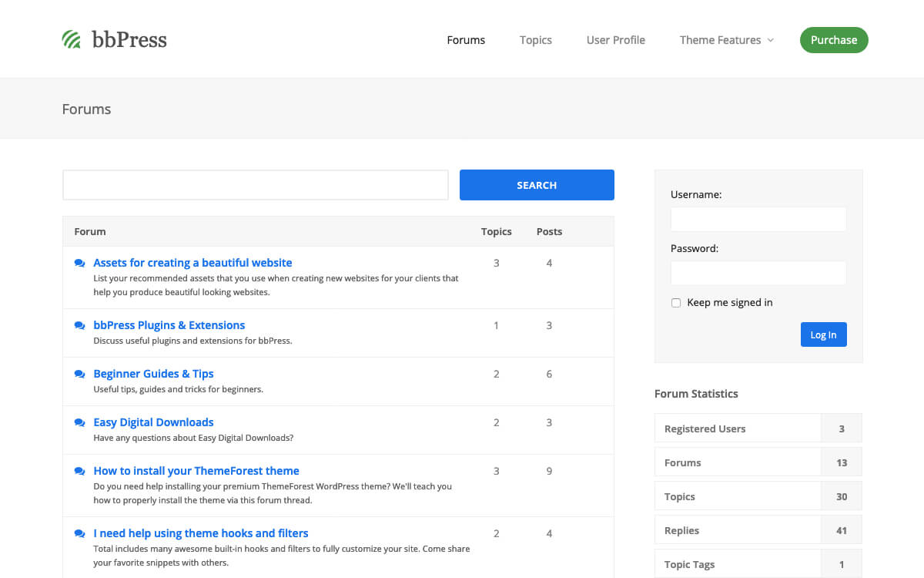Click the blue SEARCH button
This screenshot has width=924, height=578.
pos(537,185)
